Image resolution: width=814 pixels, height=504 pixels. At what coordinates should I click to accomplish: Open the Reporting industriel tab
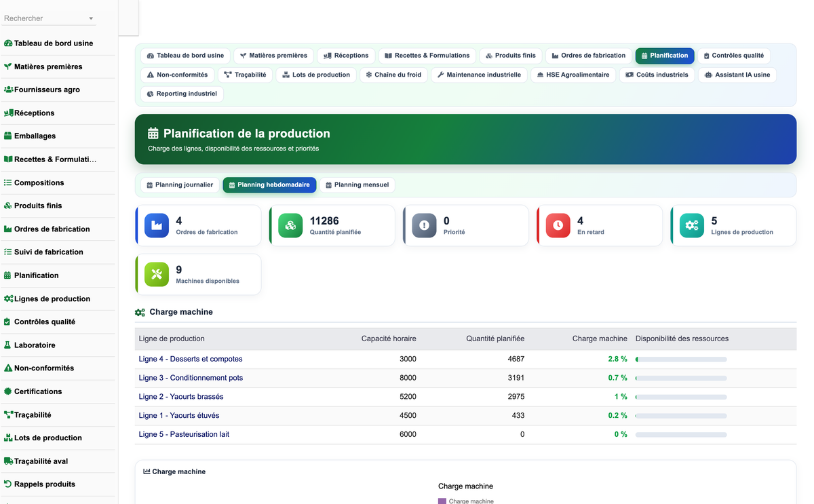pyautogui.click(x=182, y=94)
